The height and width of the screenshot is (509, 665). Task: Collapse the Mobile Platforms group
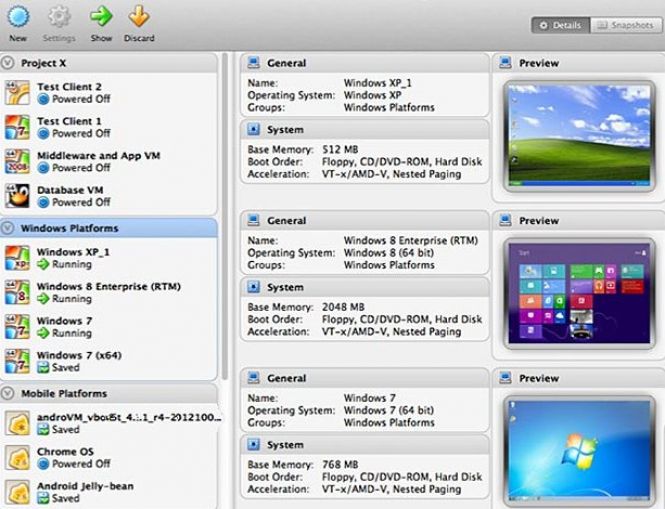pyautogui.click(x=9, y=394)
